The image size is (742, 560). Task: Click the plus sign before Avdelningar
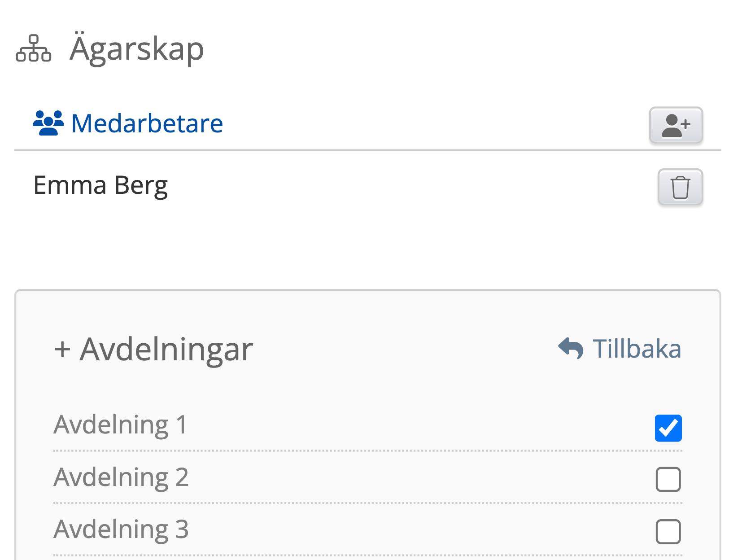[x=62, y=349]
